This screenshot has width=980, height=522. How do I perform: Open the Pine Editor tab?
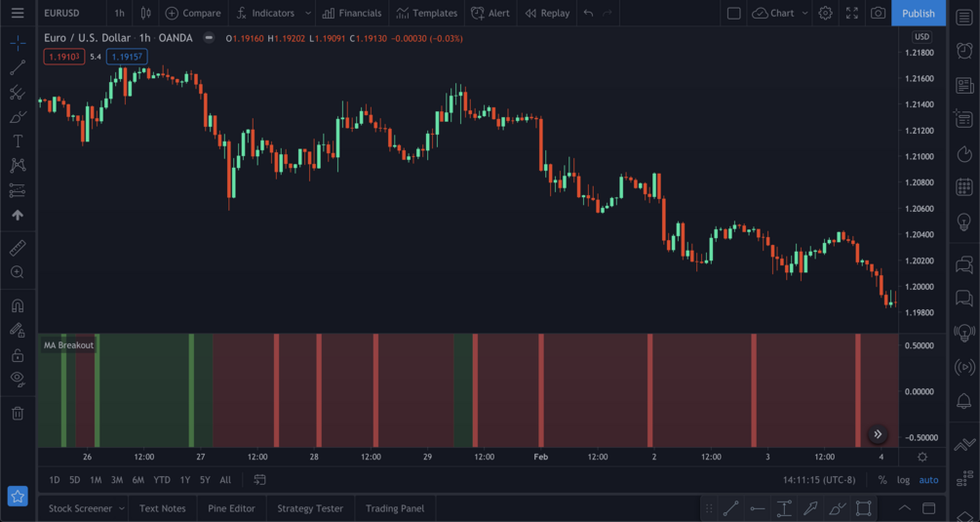tap(231, 509)
